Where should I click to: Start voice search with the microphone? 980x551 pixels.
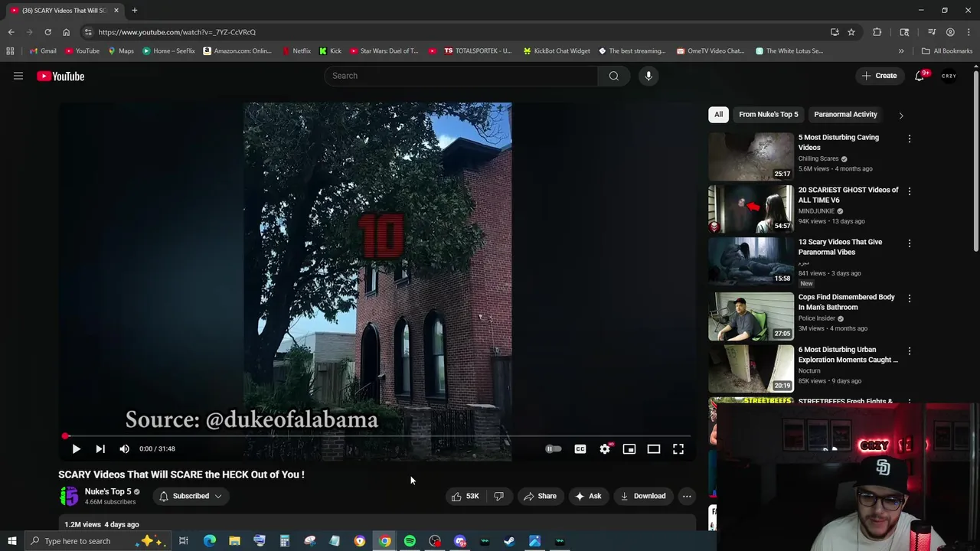click(x=648, y=76)
